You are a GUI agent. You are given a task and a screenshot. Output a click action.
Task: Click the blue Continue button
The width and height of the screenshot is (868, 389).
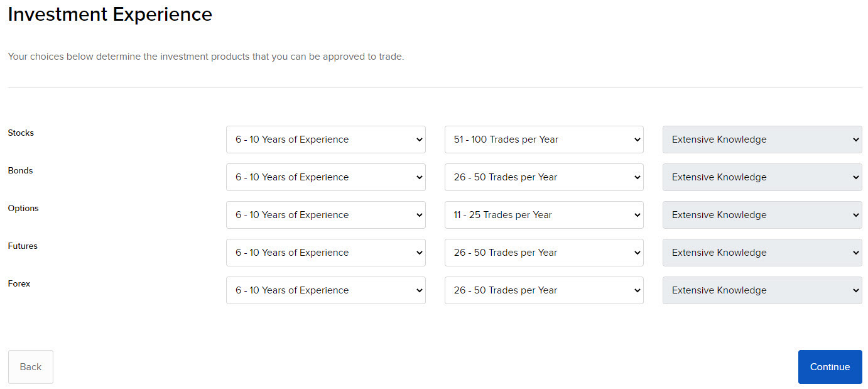830,367
